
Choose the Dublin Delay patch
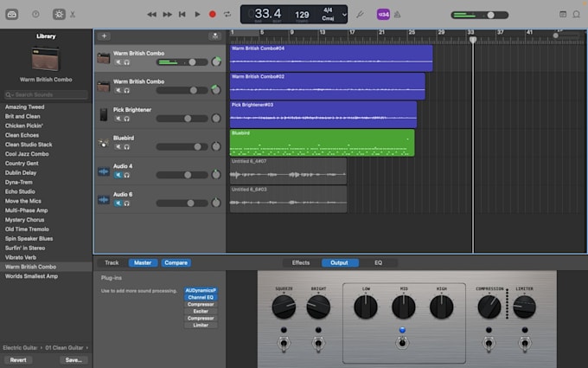[21, 172]
